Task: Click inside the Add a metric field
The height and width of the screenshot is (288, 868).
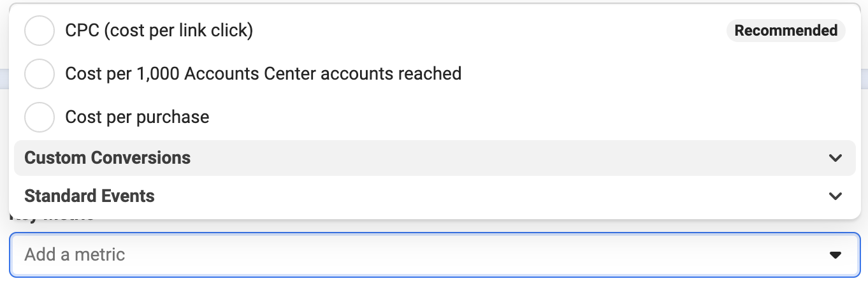Action: point(434,255)
